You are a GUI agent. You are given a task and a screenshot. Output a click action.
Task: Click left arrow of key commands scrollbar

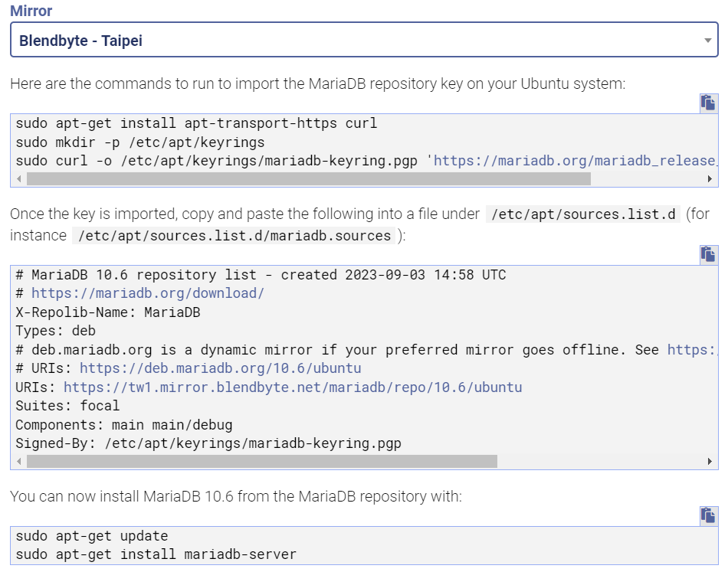point(19,179)
